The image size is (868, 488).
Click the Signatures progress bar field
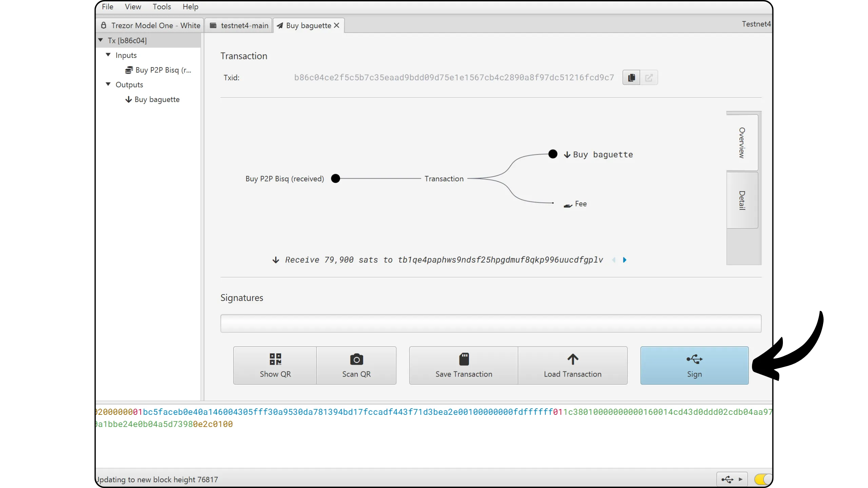tap(490, 323)
